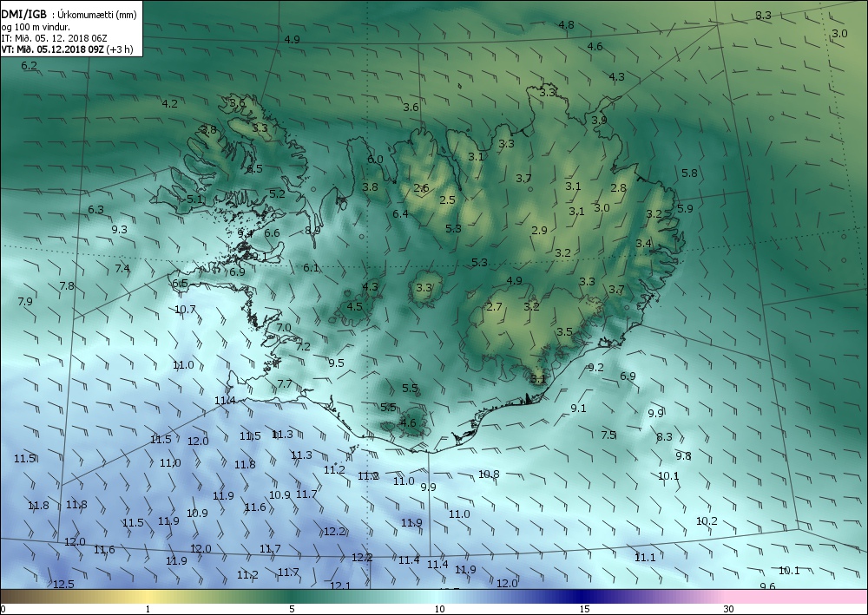Click the 'og 100 m vindur.' legend line
Screen dimensions: 868x615
click(36, 27)
